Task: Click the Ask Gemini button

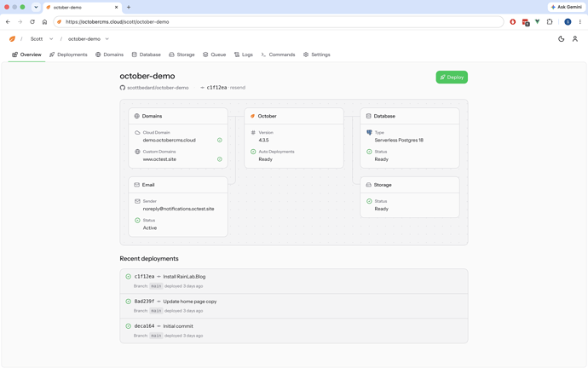Action: click(x=567, y=7)
